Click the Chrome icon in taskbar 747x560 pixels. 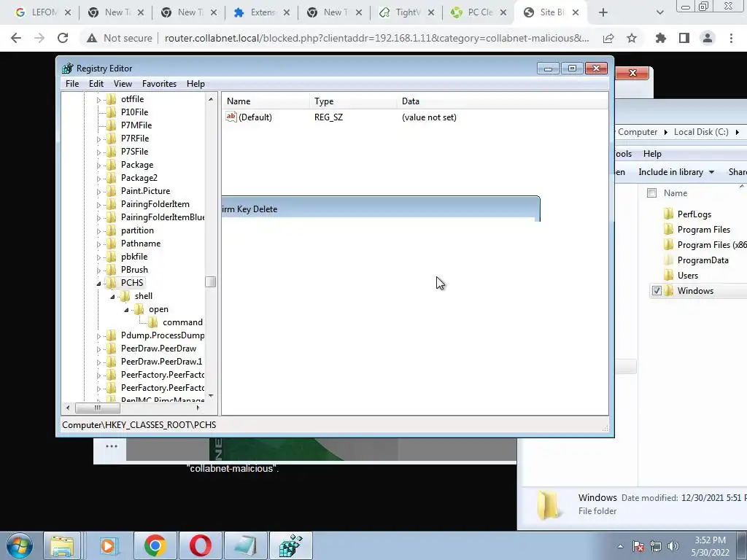pyautogui.click(x=155, y=545)
